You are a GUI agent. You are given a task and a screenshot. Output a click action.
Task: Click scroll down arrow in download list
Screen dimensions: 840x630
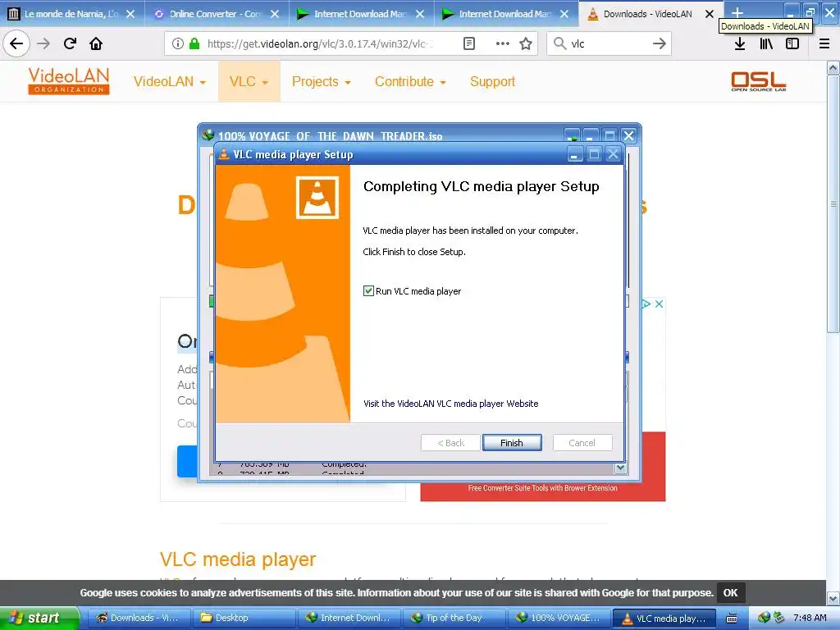620,468
